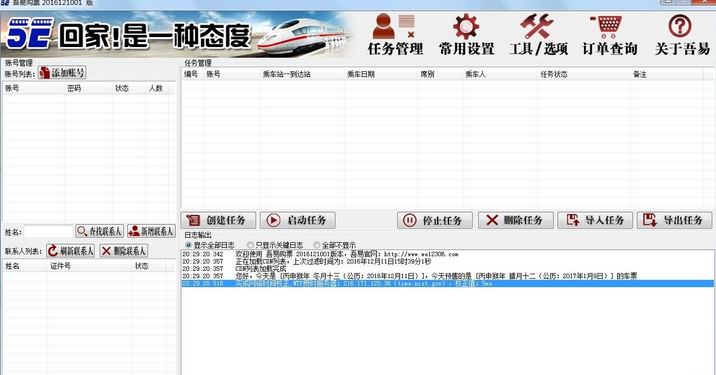Pause with 停止任务 button
Screen dimensions: 716x375
coord(434,220)
